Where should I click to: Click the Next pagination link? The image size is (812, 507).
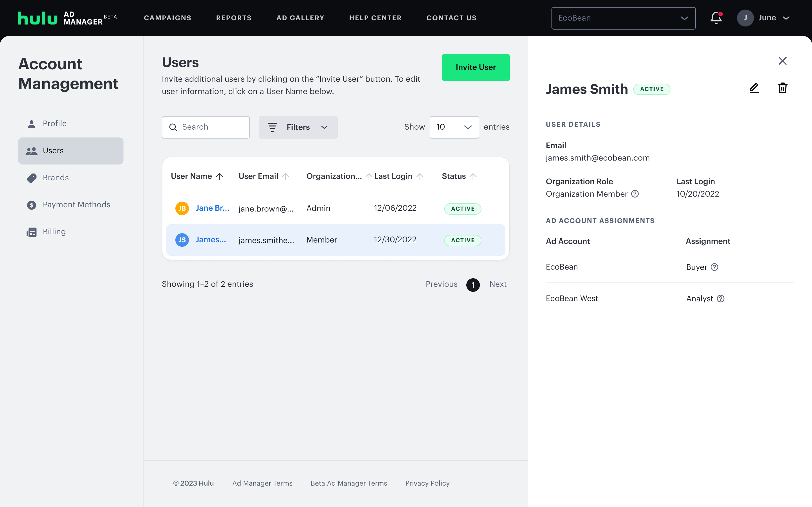[498, 284]
